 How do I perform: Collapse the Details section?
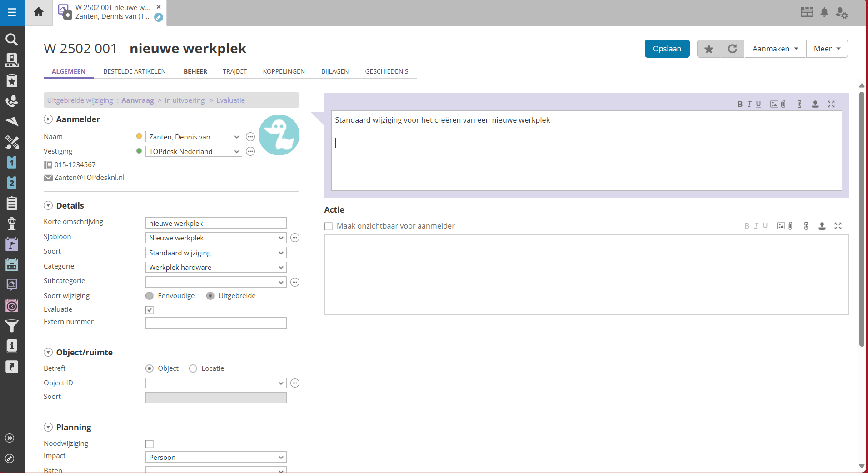[48, 205]
